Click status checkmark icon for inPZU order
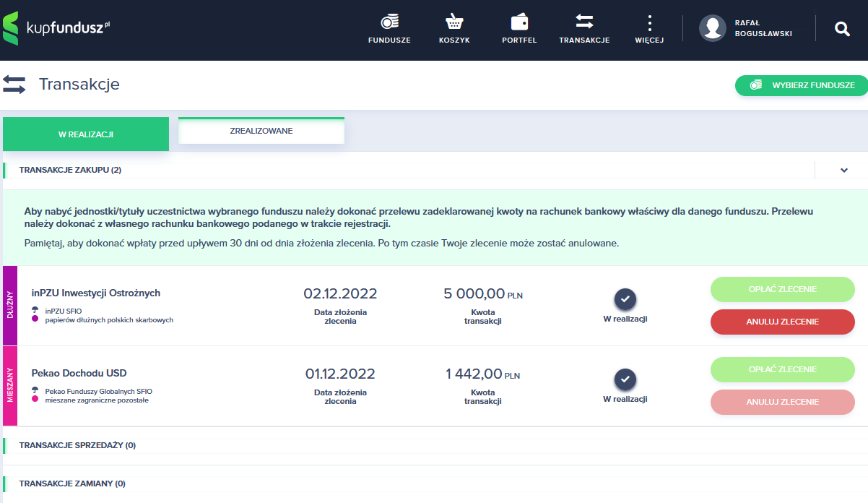 pos(625,299)
